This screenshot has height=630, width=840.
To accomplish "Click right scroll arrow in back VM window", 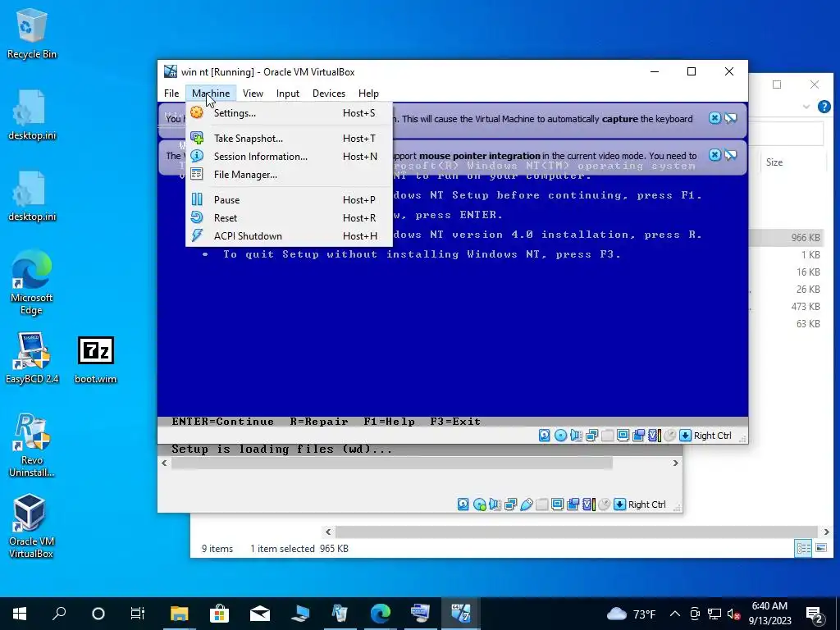I will pos(676,463).
